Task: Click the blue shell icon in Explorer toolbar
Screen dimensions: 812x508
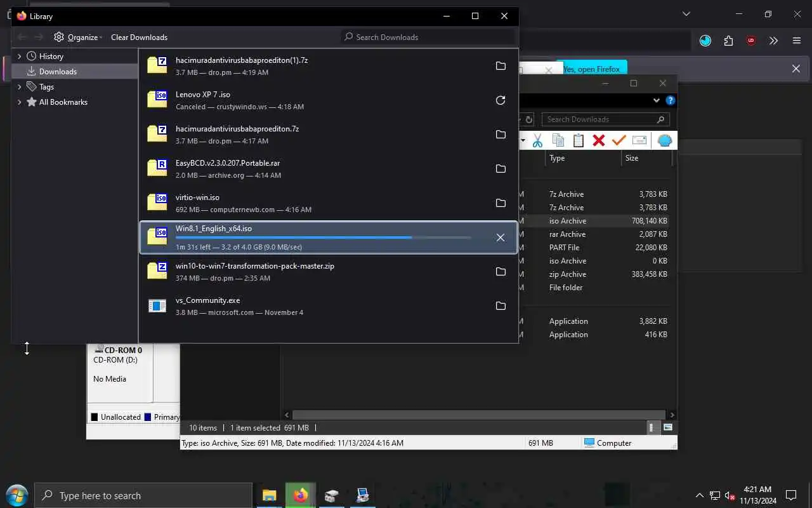Action: 664,140
